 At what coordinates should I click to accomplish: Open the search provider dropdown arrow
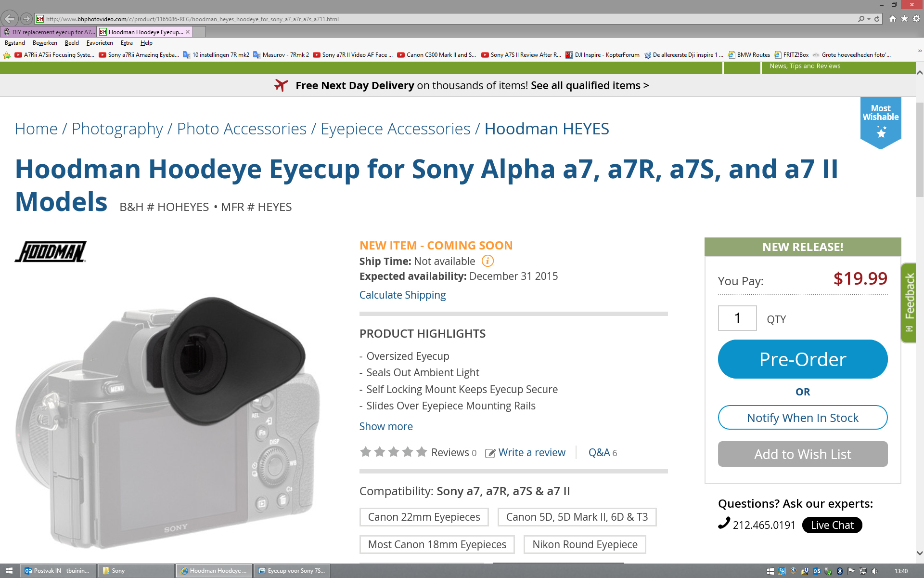tap(869, 19)
